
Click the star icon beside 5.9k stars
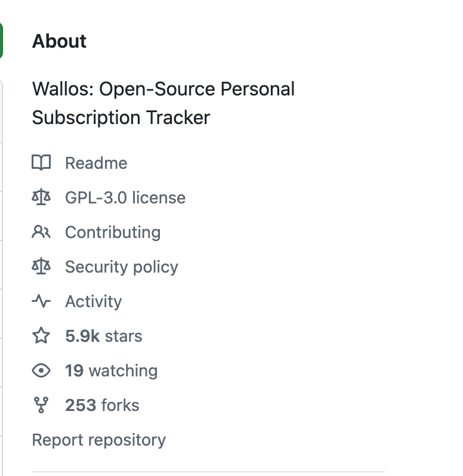(41, 336)
